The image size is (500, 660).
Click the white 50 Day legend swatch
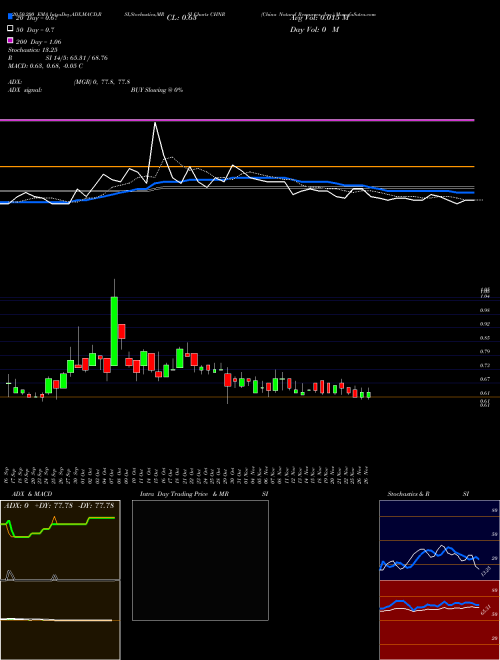click(11, 29)
